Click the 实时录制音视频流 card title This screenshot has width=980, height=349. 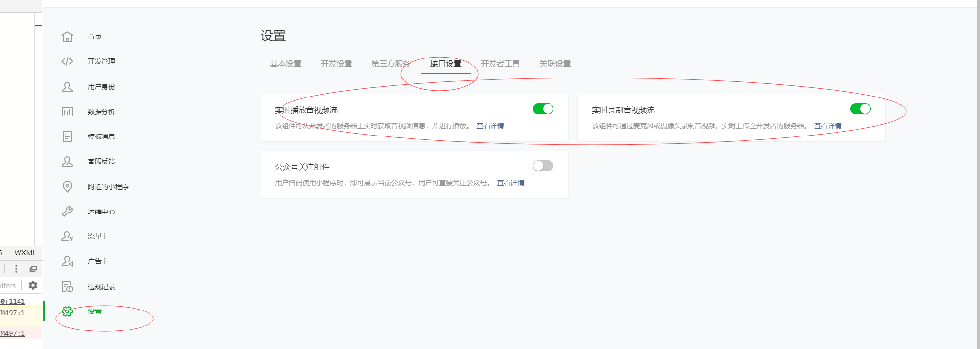click(x=623, y=110)
